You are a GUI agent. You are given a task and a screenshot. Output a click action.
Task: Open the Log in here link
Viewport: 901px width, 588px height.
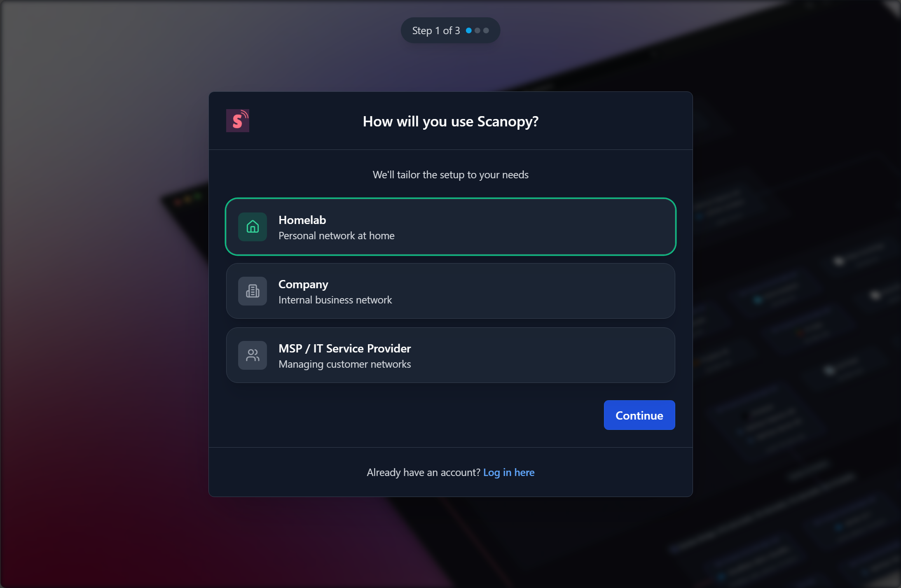(509, 472)
